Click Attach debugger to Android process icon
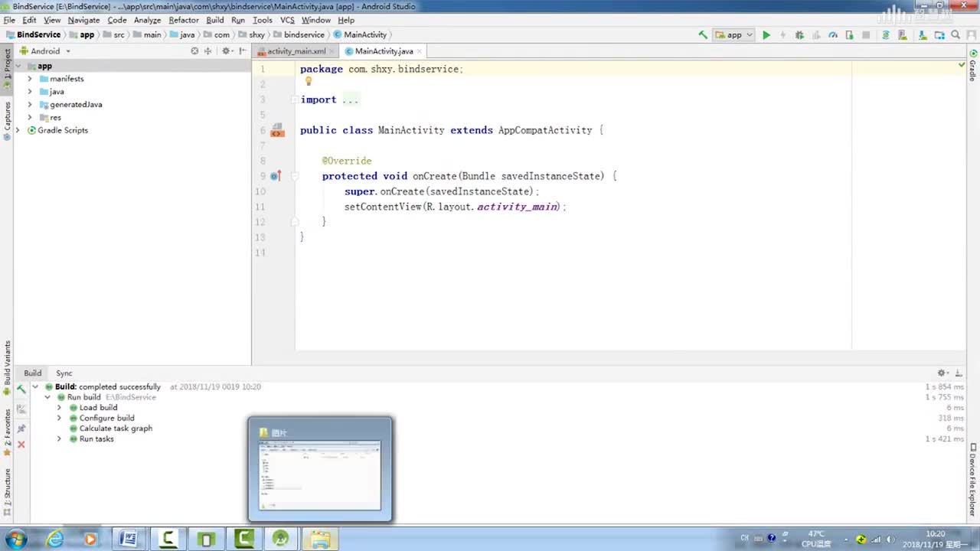 pos(849,35)
